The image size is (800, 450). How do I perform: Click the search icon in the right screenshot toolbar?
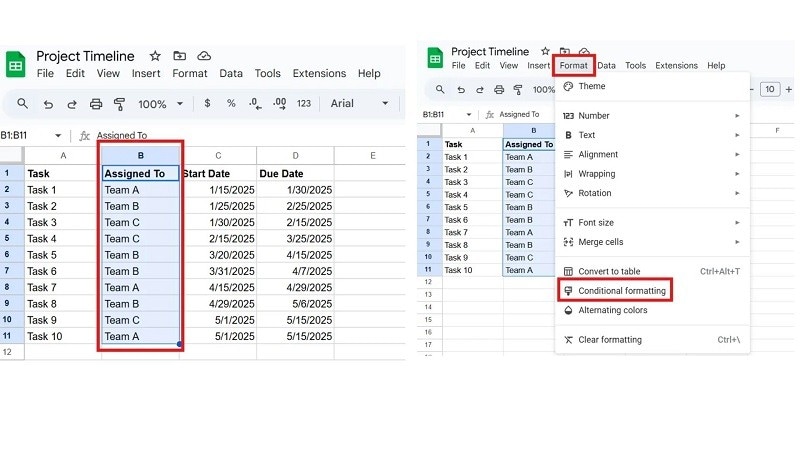(x=440, y=89)
